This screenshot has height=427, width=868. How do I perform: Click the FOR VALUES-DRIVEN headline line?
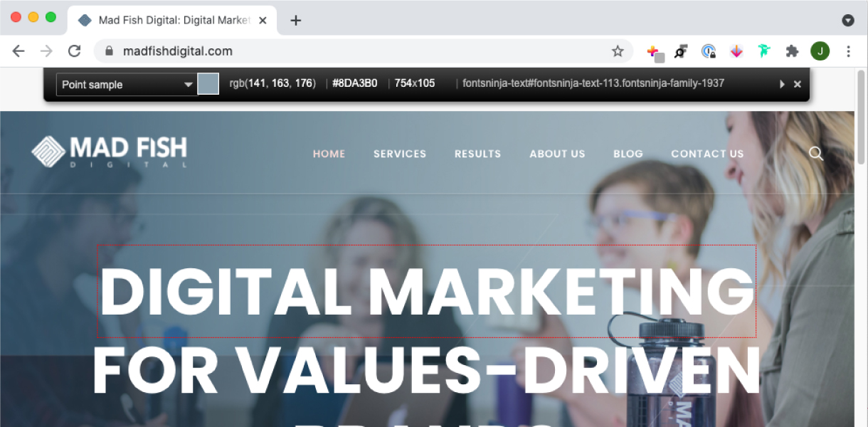click(x=427, y=370)
